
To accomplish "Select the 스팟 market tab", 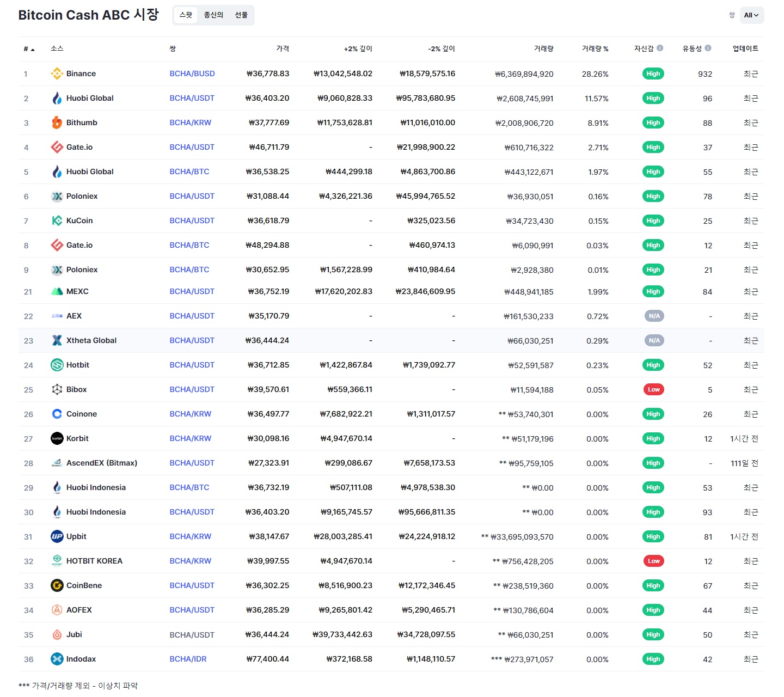I will click(x=186, y=15).
